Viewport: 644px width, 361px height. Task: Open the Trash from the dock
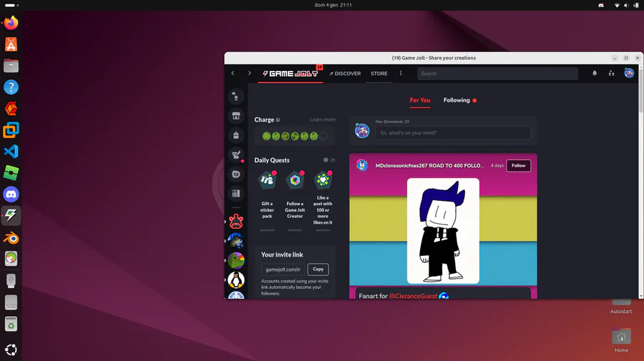pyautogui.click(x=11, y=325)
